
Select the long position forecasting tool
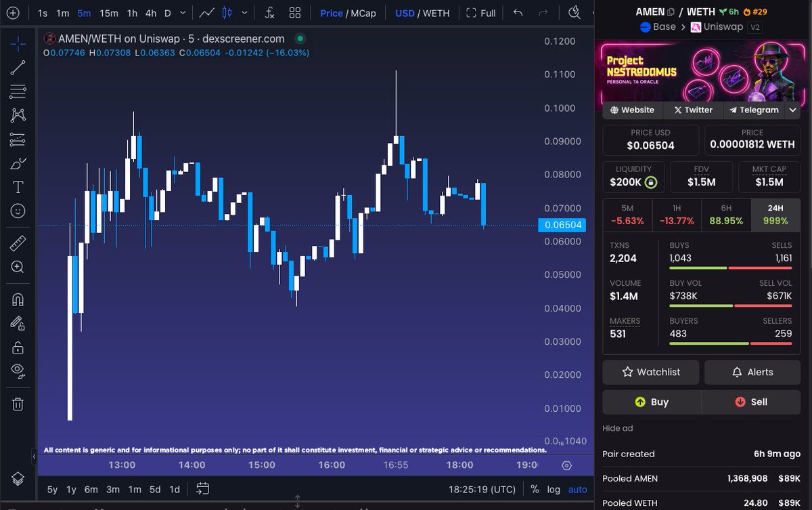coord(18,140)
